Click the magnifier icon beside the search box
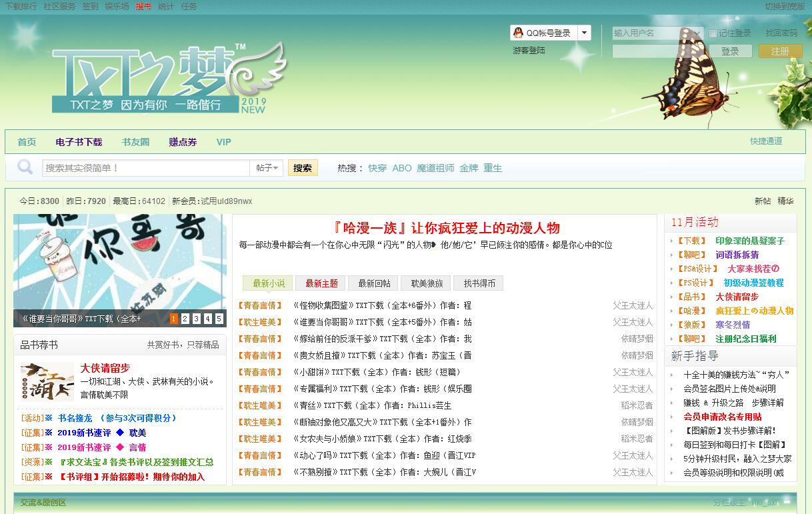This screenshot has height=514, width=812. (x=25, y=167)
